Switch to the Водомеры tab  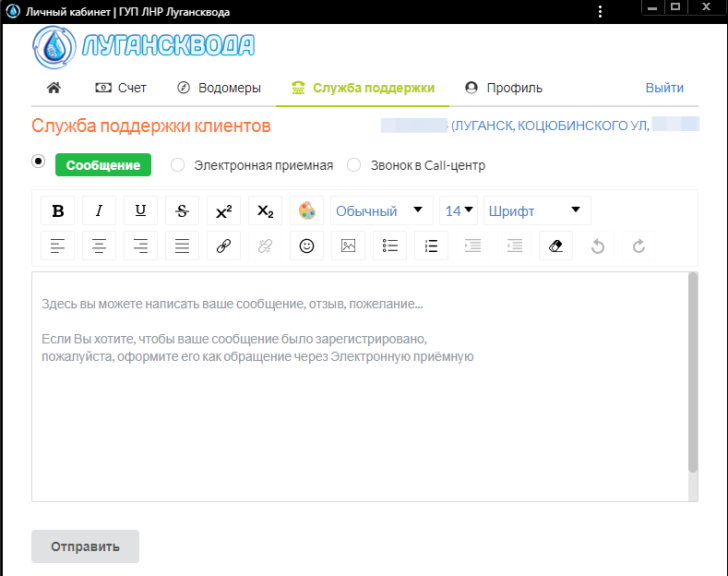pyautogui.click(x=219, y=88)
